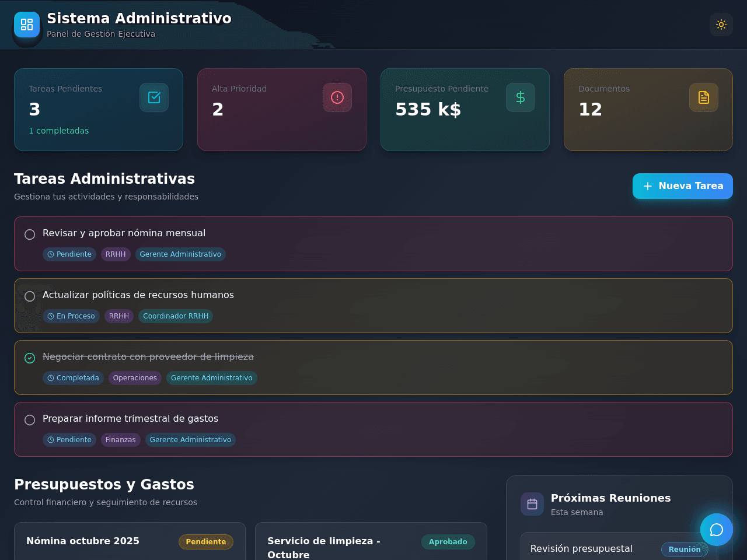Click the Documentos file icon

point(704,97)
